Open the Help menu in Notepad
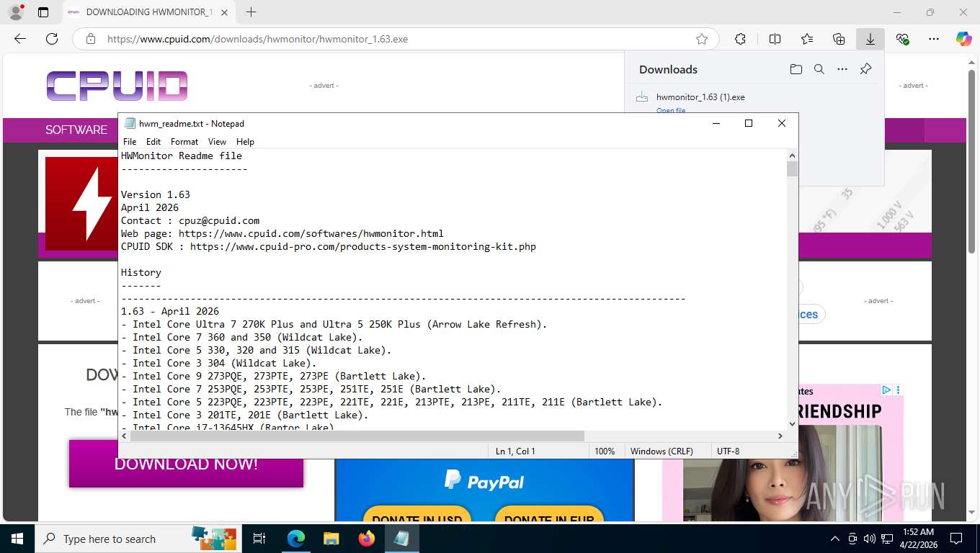Screen dimensions: 980x553 [245, 142]
